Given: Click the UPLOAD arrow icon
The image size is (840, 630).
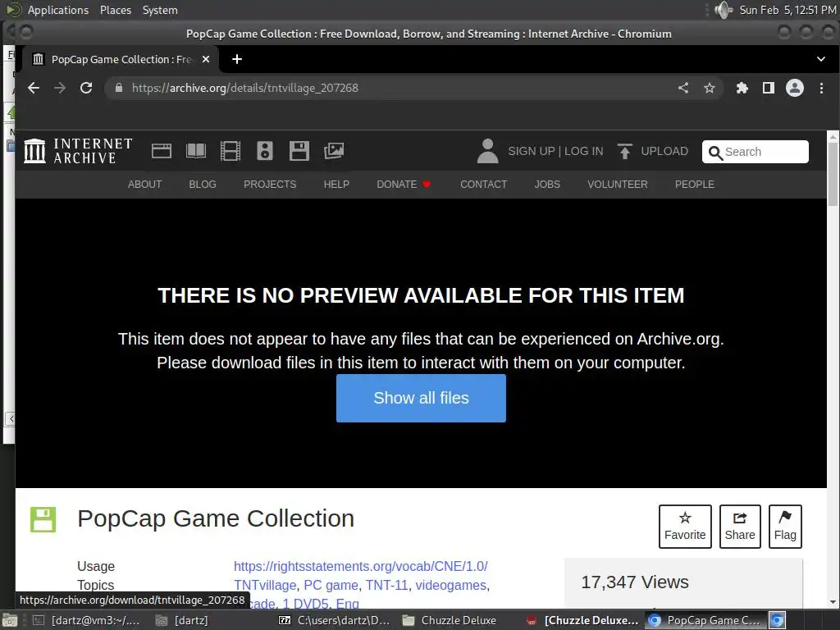Looking at the screenshot, I should (624, 152).
